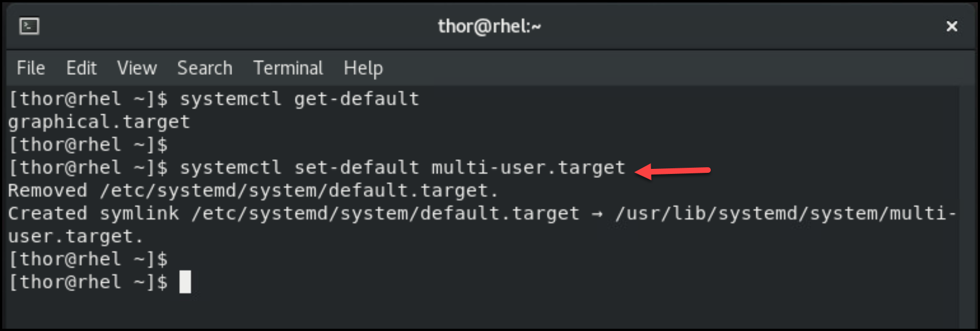Viewport: 980px width, 331px height.
Task: Open the View menu
Action: pyautogui.click(x=137, y=68)
